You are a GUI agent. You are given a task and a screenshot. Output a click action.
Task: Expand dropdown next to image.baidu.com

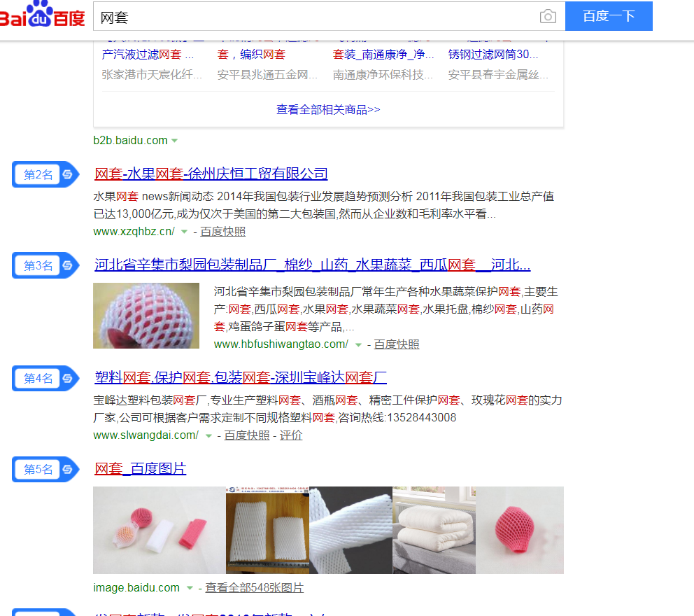coord(190,588)
